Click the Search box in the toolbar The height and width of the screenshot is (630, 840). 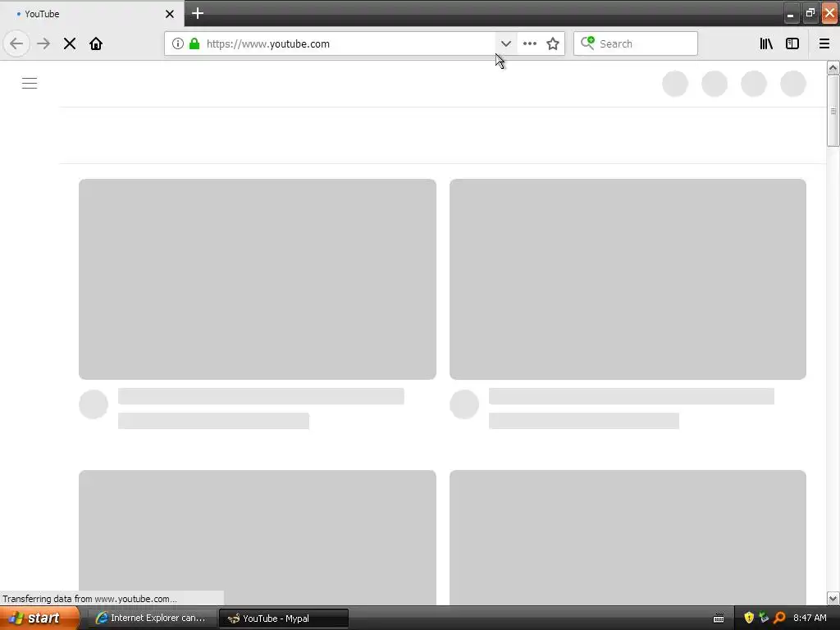click(x=636, y=43)
